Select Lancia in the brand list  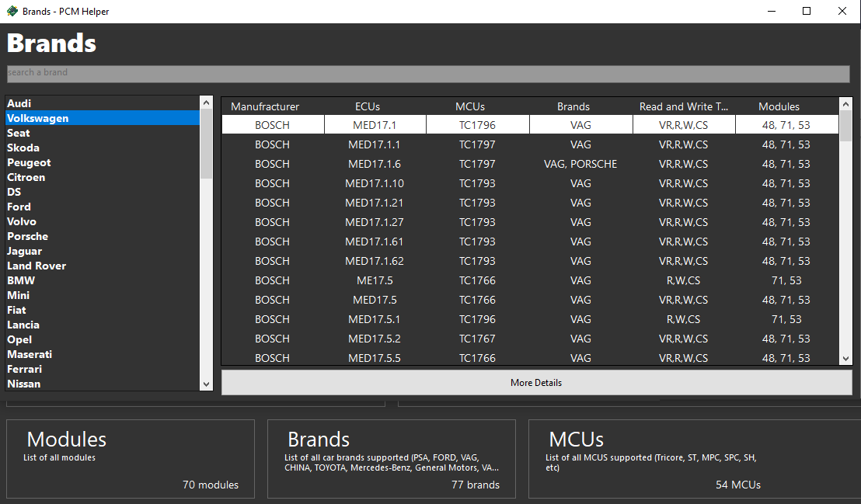(x=103, y=325)
